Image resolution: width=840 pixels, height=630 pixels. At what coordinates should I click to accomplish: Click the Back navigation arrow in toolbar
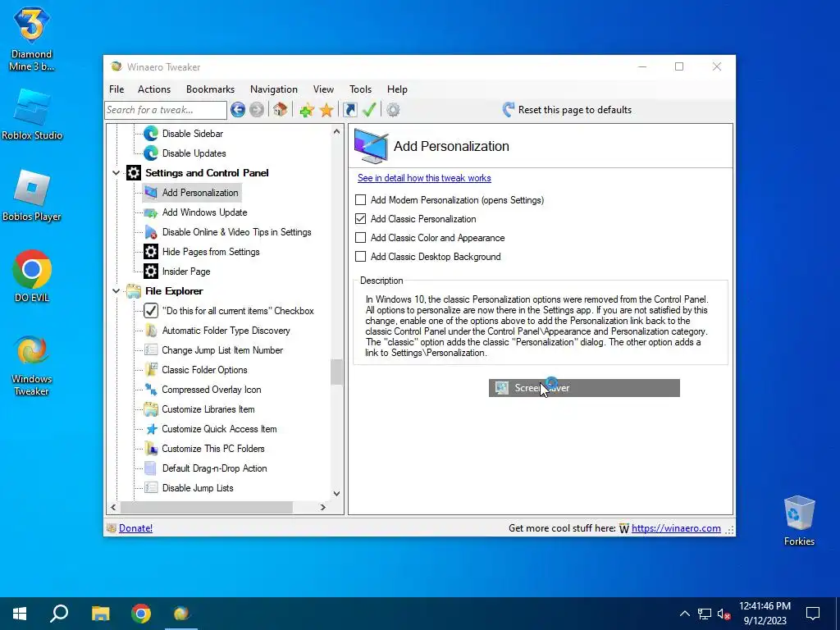pyautogui.click(x=238, y=110)
